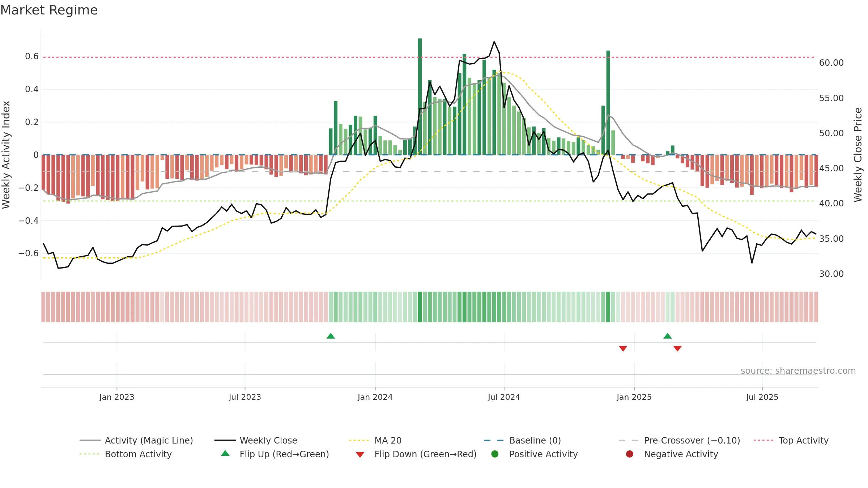Click the 0.2 activity axis label

(x=32, y=122)
